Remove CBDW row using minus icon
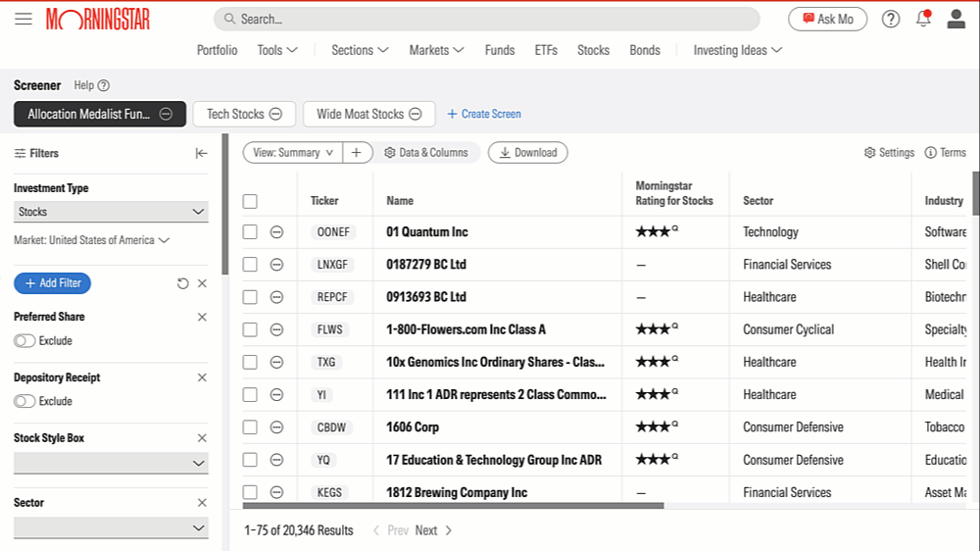 click(x=276, y=427)
